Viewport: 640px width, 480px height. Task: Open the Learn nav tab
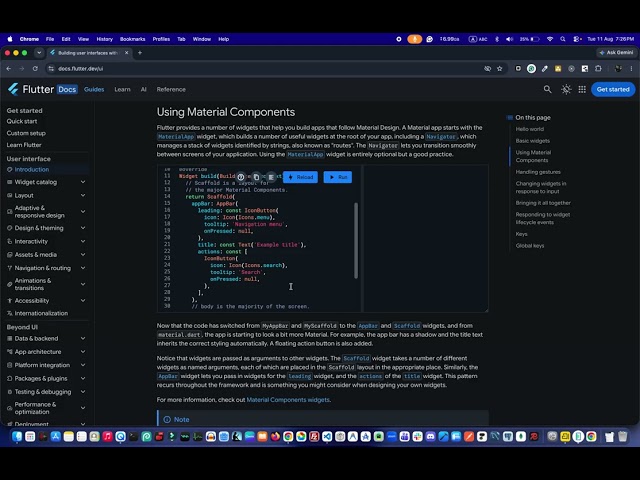pyautogui.click(x=122, y=89)
